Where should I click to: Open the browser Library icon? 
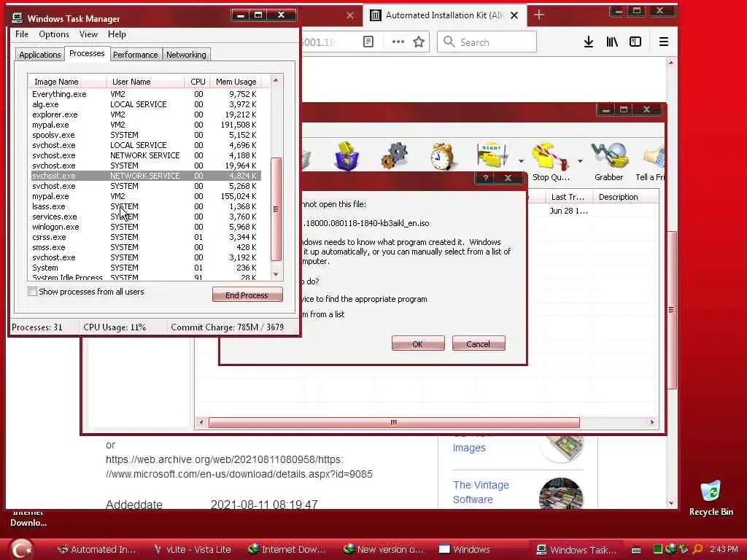pyautogui.click(x=612, y=42)
